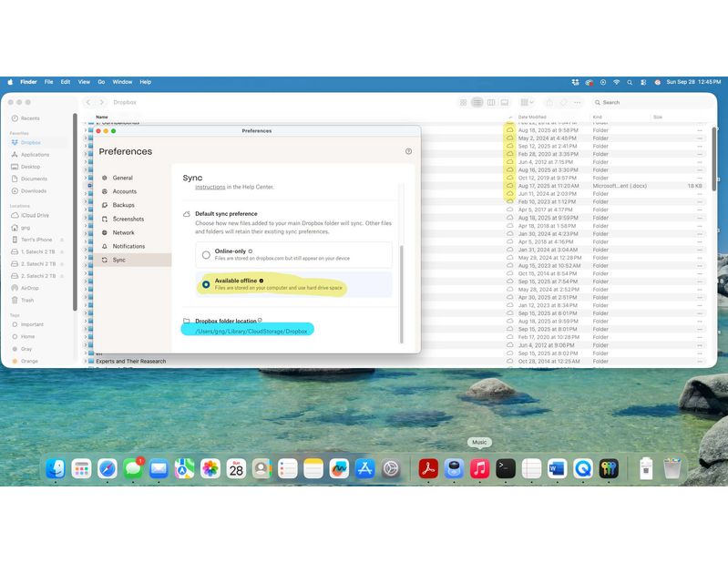Open the Finder group-by dropdown

528,102
